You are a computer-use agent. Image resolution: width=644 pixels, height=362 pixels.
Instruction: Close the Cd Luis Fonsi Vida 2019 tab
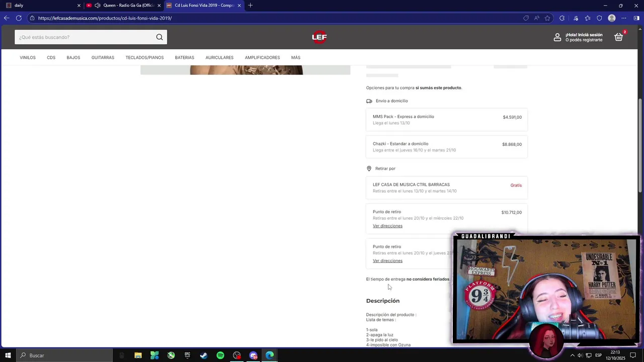239,6
